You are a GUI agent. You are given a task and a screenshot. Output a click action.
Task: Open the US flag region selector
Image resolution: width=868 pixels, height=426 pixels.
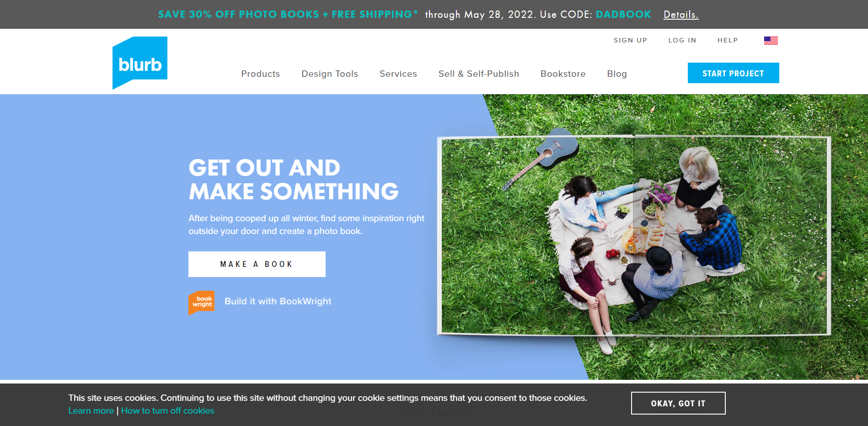click(x=771, y=40)
